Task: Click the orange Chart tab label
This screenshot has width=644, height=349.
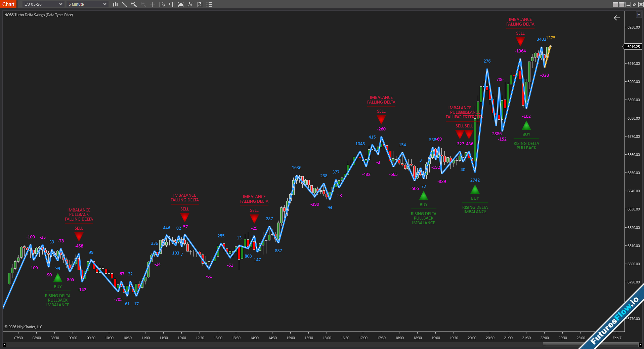Action: point(8,4)
